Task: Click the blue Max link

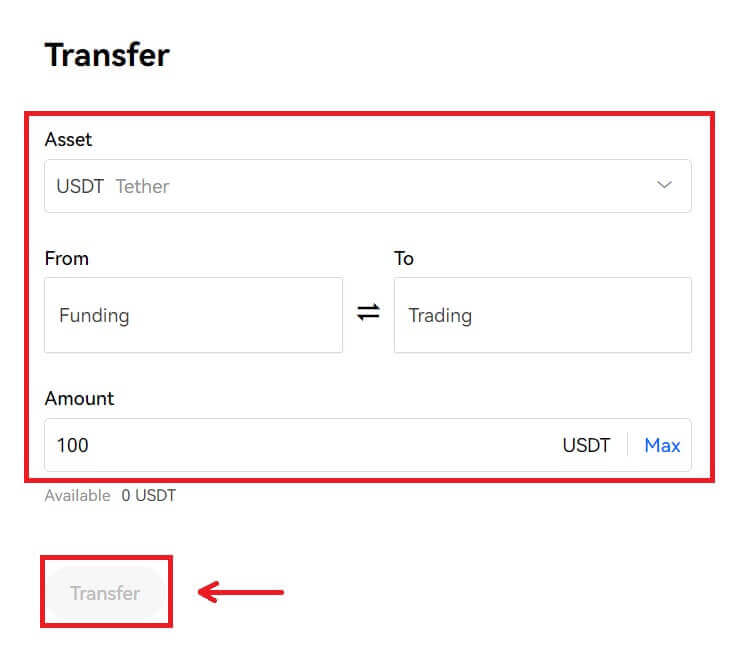Action: [x=662, y=445]
